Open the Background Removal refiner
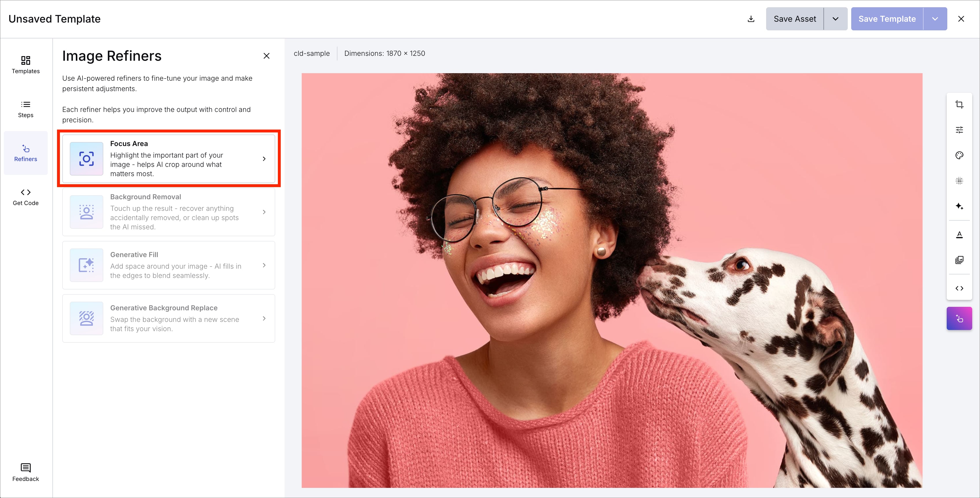Viewport: 980px width, 498px height. coord(168,212)
